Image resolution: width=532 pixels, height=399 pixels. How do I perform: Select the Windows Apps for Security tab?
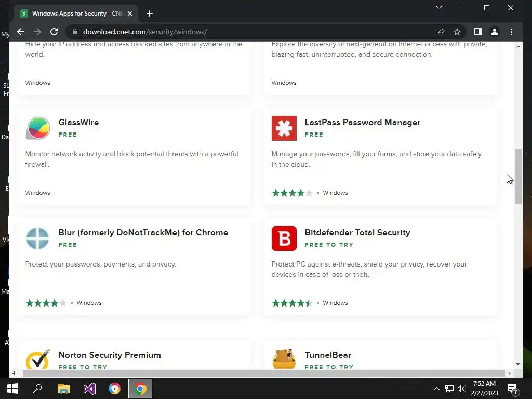(76, 14)
